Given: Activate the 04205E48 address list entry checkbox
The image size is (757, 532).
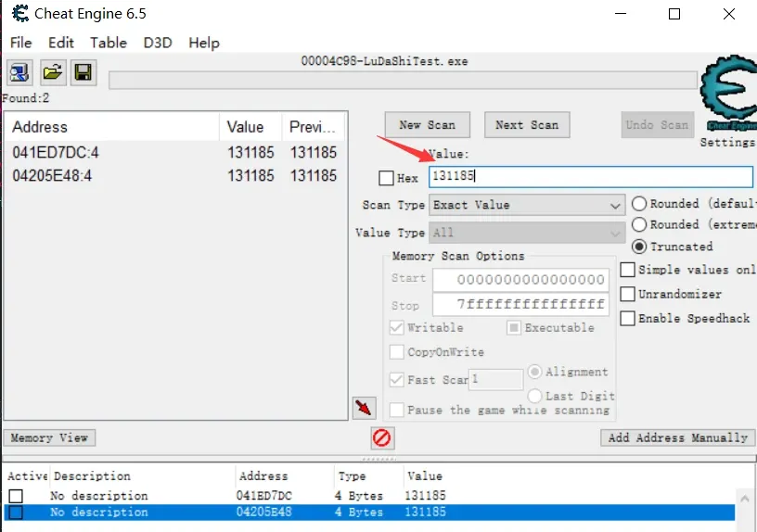Looking at the screenshot, I should [x=16, y=513].
